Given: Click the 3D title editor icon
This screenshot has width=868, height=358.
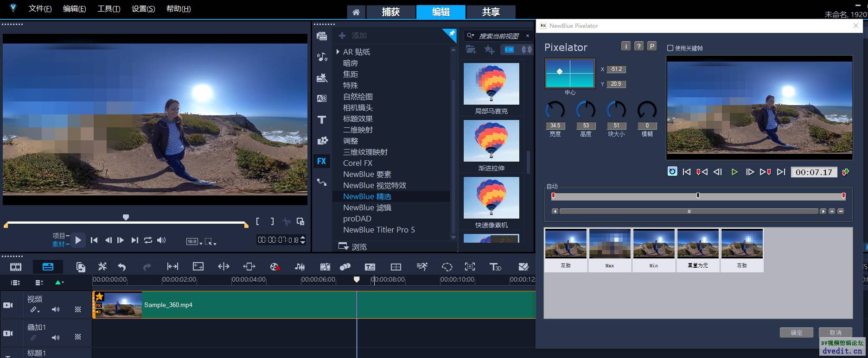Looking at the screenshot, I should tap(495, 267).
